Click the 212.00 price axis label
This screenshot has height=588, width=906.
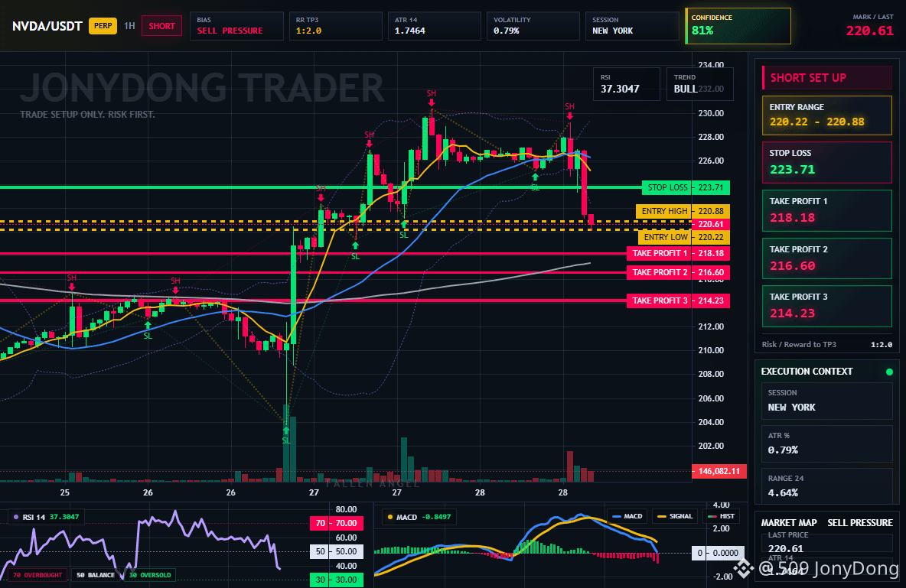coord(711,326)
